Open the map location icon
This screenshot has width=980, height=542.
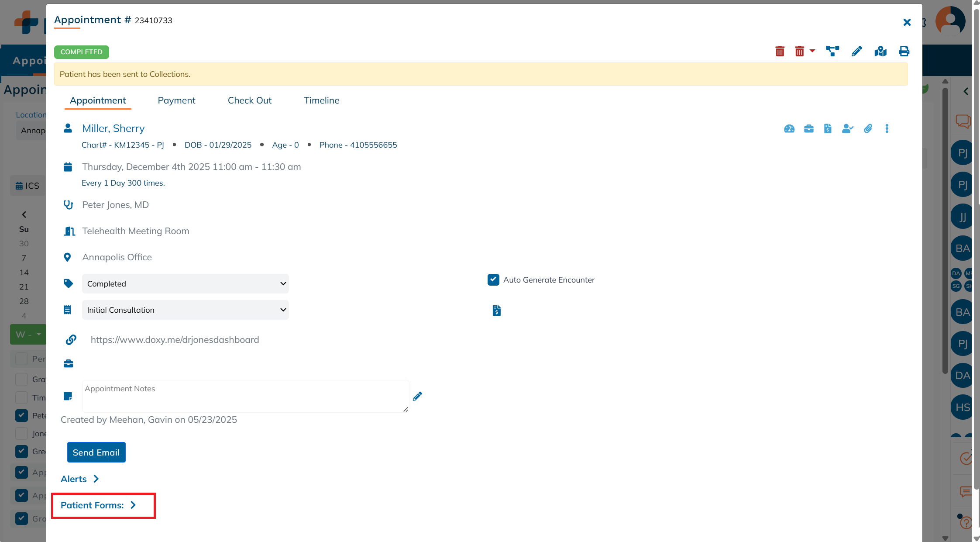(880, 51)
